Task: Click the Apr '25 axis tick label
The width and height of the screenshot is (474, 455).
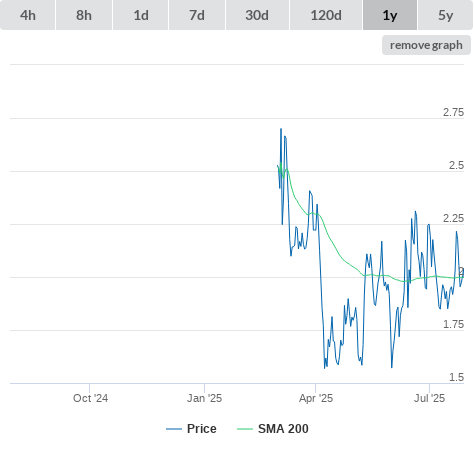Action: coord(316,398)
